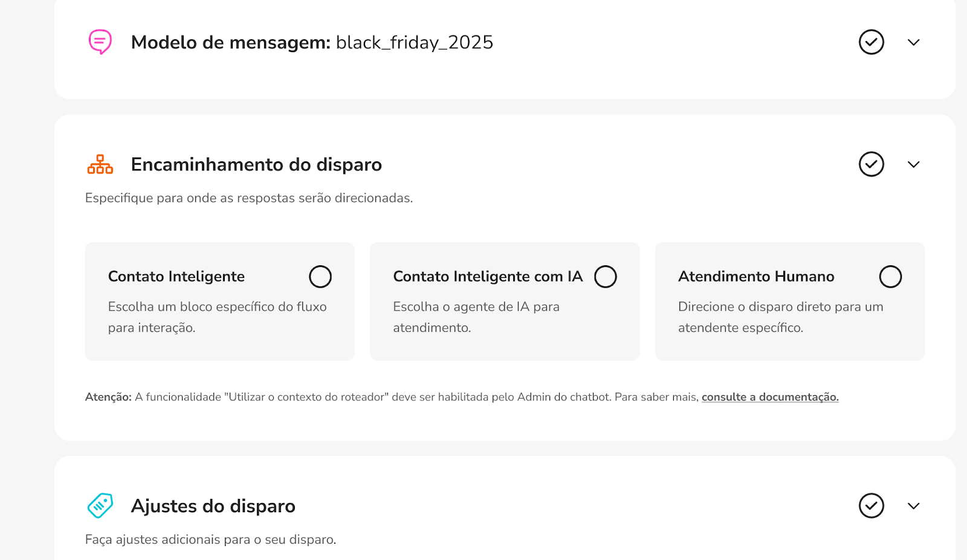
Task: Click the orange routing hierarchy icon
Action: click(100, 164)
